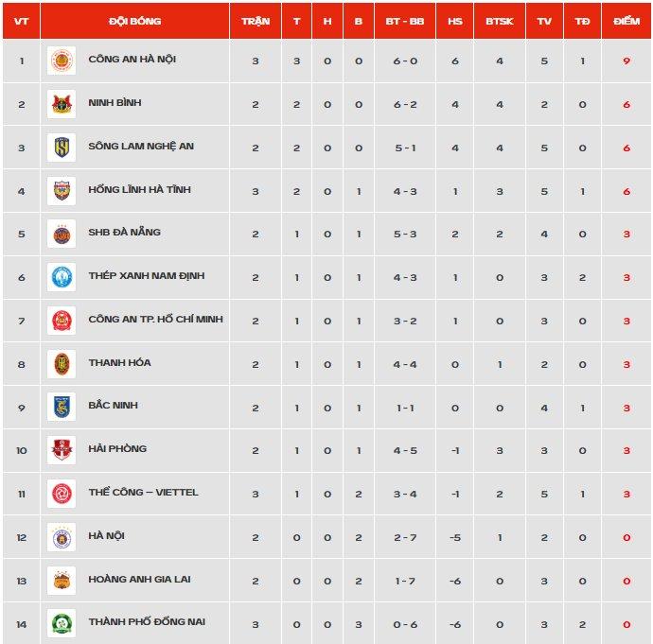Click the TRẬN column header

click(x=256, y=21)
